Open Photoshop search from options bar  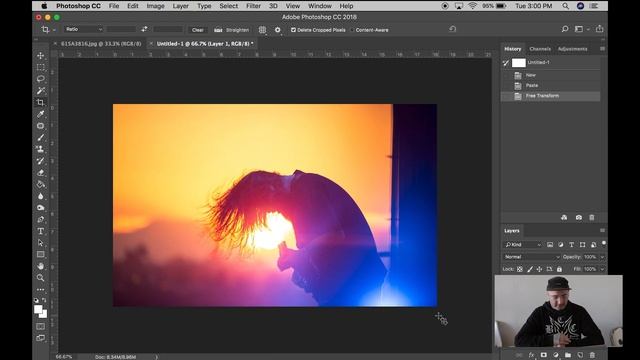565,29
